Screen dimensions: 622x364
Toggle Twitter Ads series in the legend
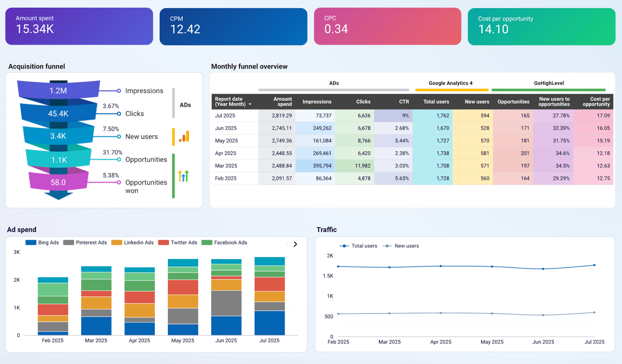click(178, 243)
